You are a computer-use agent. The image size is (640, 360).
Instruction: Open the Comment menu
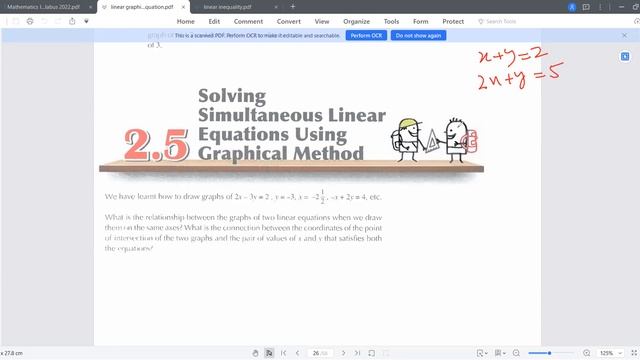(248, 21)
